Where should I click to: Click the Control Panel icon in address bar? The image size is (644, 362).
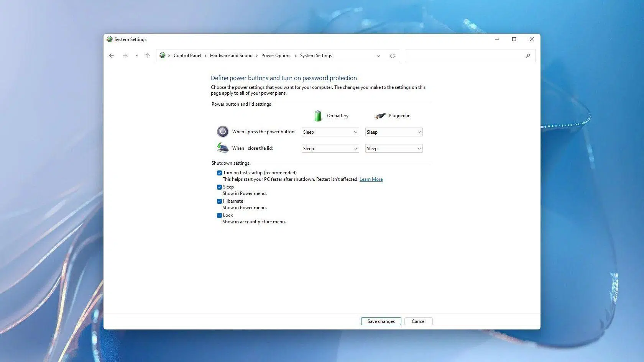coord(163,56)
